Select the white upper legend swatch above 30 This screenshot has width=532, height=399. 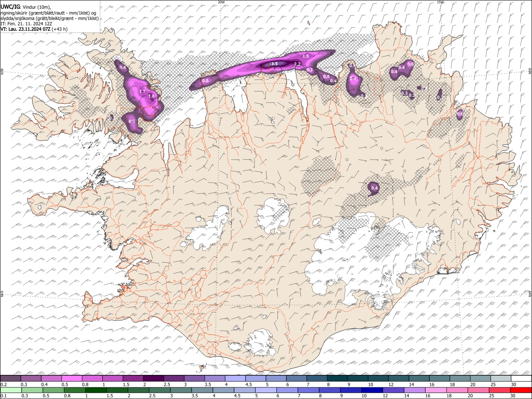[x=522, y=378]
